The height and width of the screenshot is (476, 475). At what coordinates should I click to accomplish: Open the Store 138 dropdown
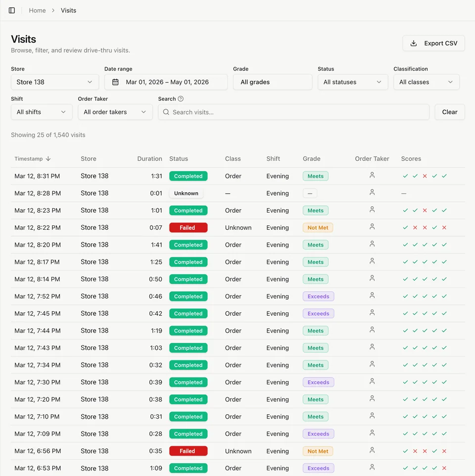click(55, 82)
